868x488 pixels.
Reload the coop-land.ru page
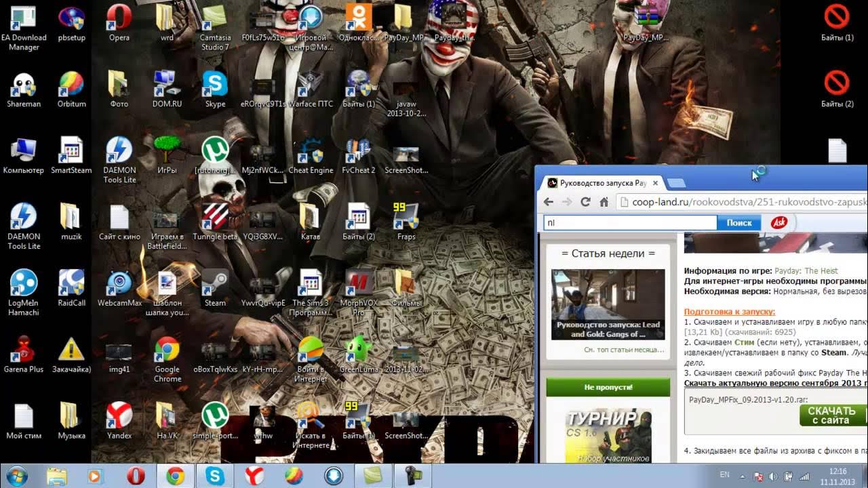585,202
